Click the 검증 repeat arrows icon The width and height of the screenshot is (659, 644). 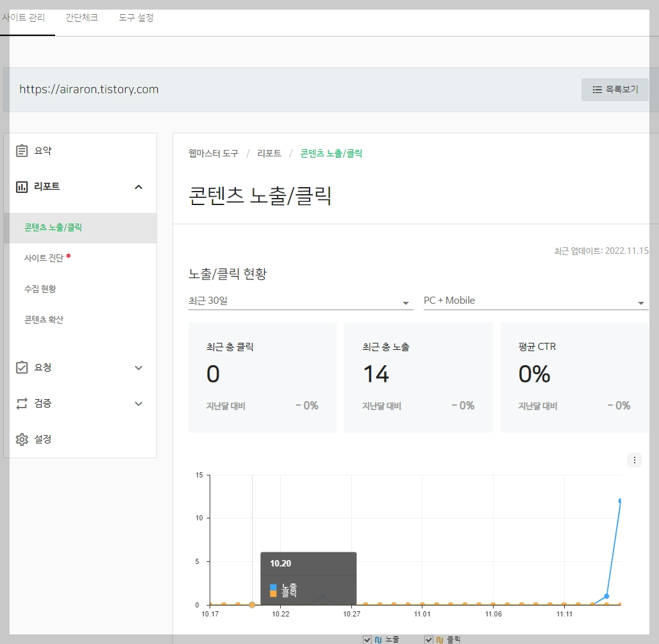click(22, 404)
